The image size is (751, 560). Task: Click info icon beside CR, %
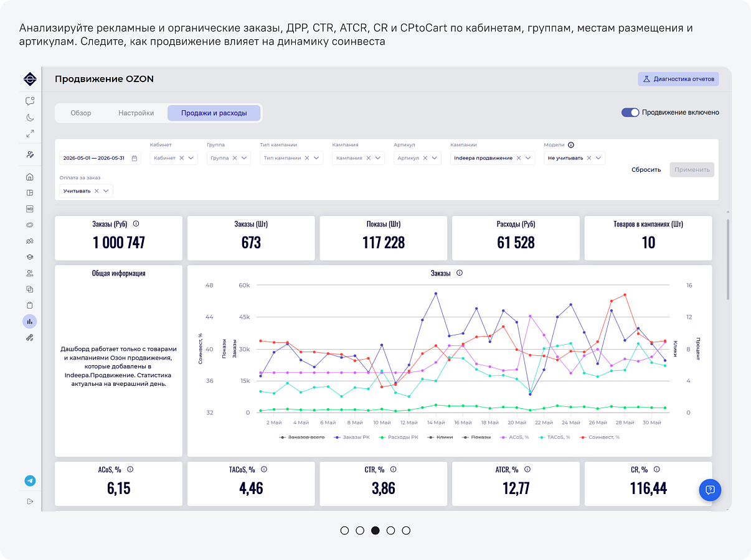(656, 470)
